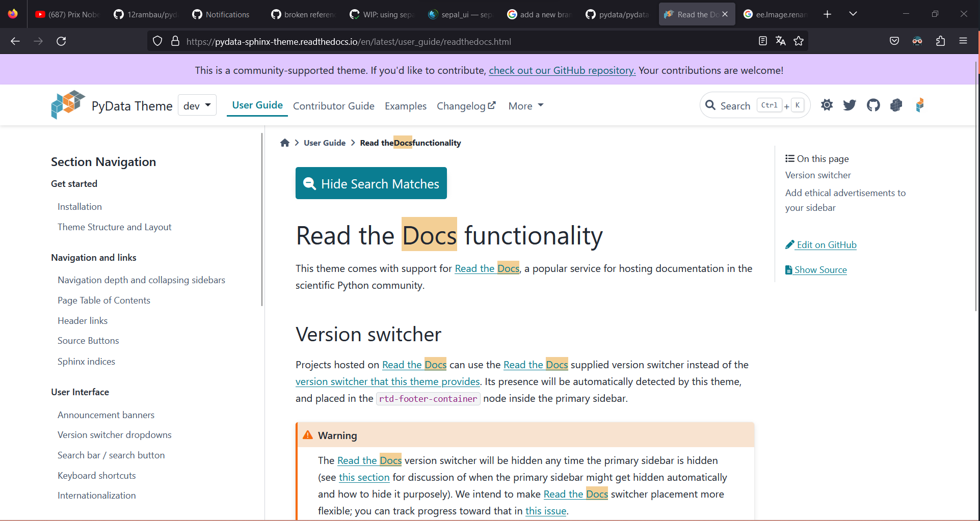The width and height of the screenshot is (980, 521).
Task: Open the dev version switcher dropdown
Action: 197,105
